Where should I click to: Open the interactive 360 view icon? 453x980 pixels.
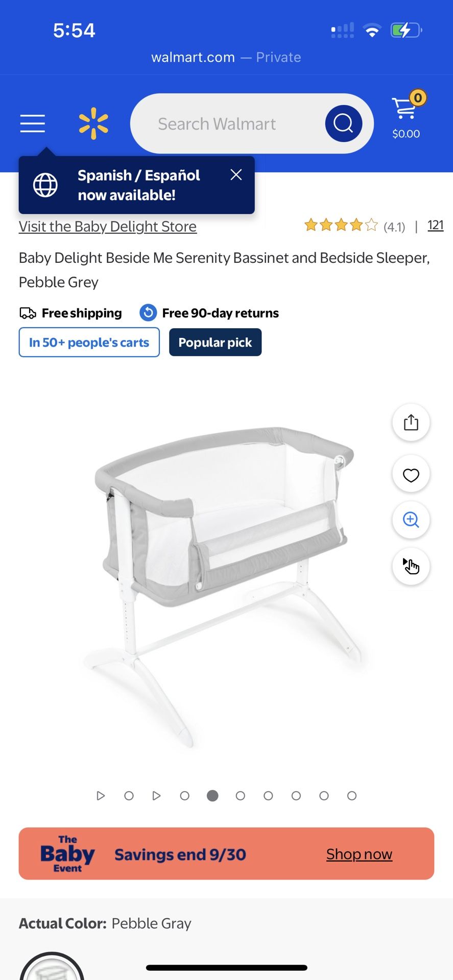tap(411, 566)
